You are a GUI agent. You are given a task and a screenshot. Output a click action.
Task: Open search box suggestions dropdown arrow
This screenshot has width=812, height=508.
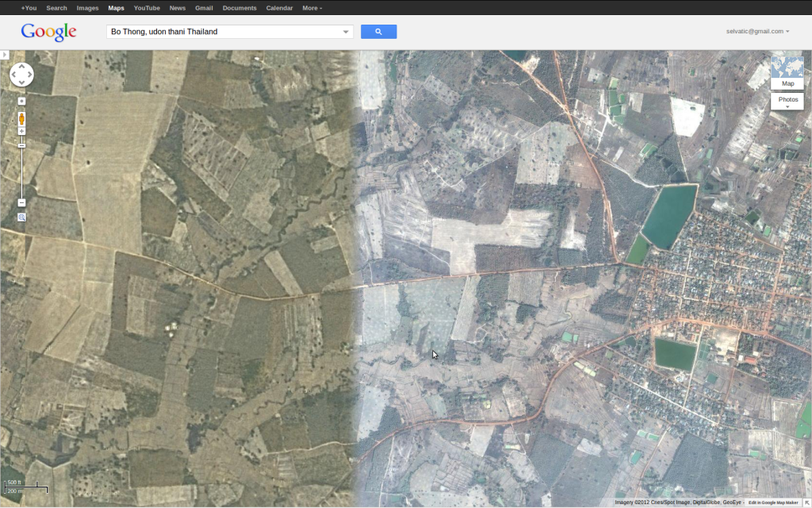coord(346,32)
